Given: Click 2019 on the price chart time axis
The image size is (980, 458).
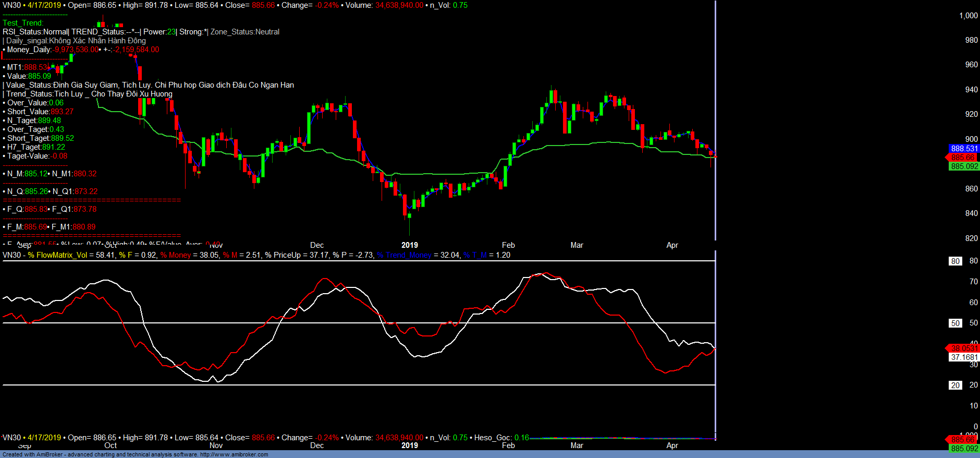Looking at the screenshot, I should pyautogui.click(x=409, y=245).
